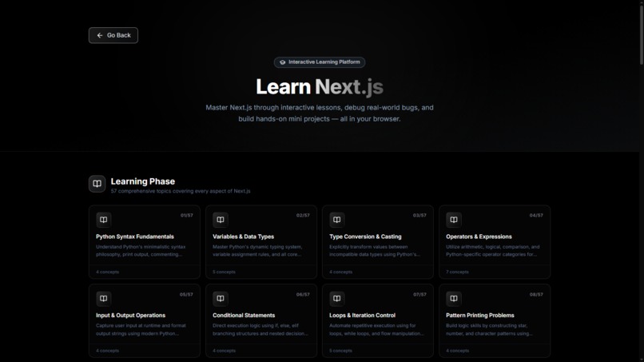Click the 07/57 counter text
This screenshot has width=644, height=362.
[419, 295]
